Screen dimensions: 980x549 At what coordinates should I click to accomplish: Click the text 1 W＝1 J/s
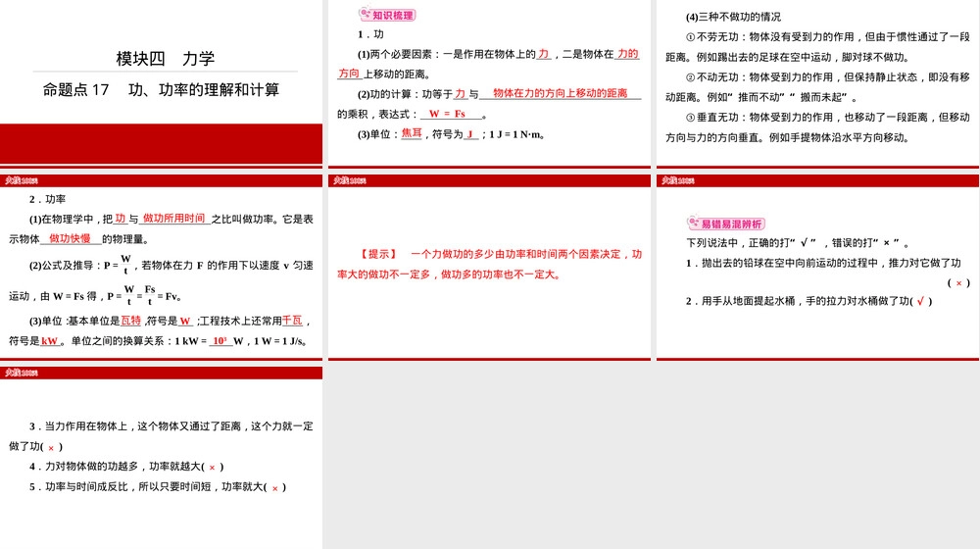point(280,341)
